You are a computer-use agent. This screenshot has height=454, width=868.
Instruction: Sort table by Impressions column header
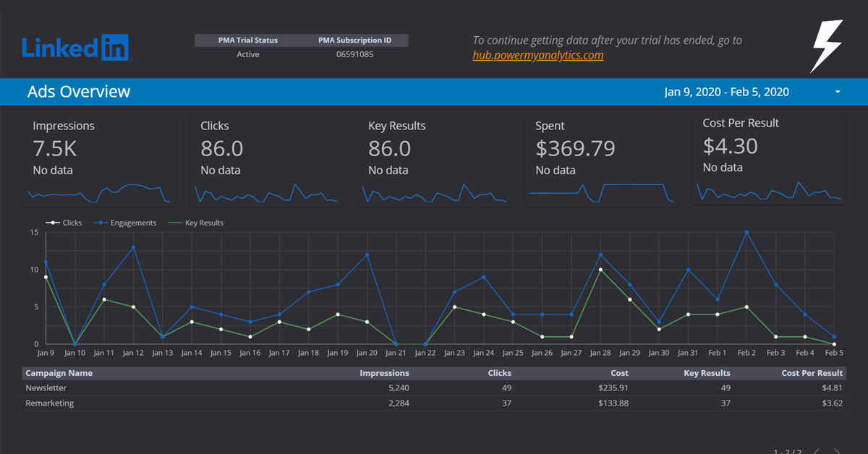pyautogui.click(x=384, y=373)
